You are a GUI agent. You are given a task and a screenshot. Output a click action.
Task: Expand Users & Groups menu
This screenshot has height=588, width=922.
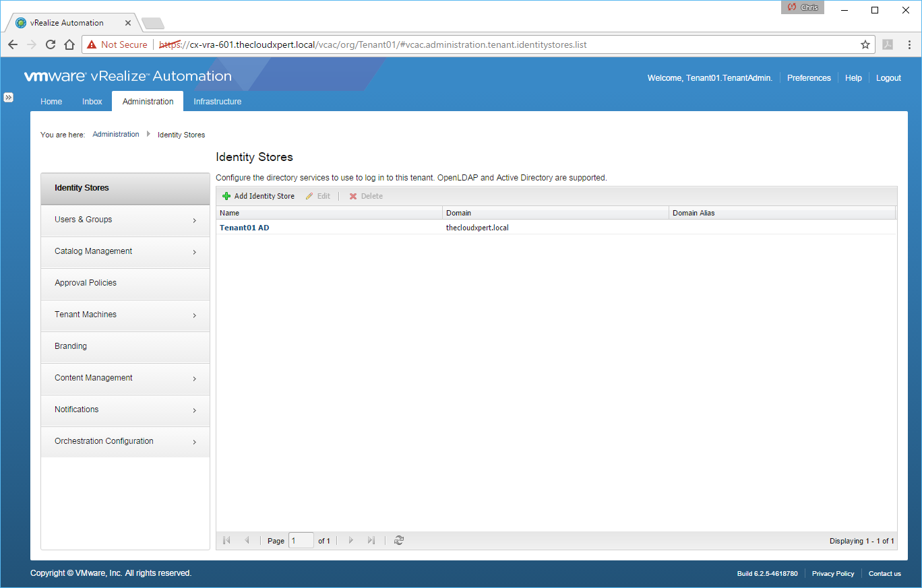point(125,220)
